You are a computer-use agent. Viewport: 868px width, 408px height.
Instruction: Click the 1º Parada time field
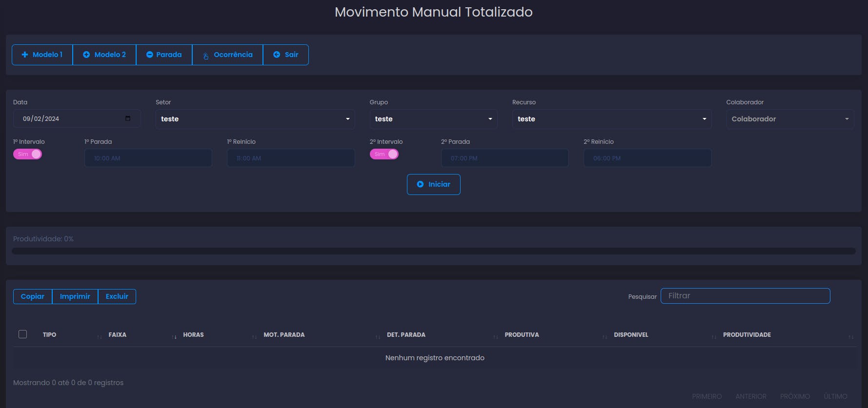point(148,158)
